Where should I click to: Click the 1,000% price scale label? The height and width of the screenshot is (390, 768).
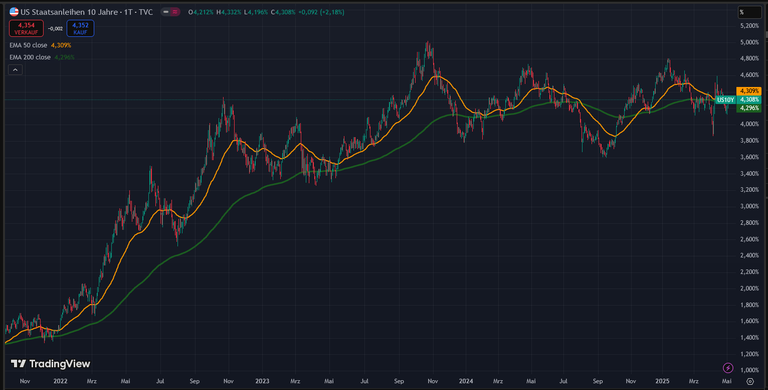750,370
